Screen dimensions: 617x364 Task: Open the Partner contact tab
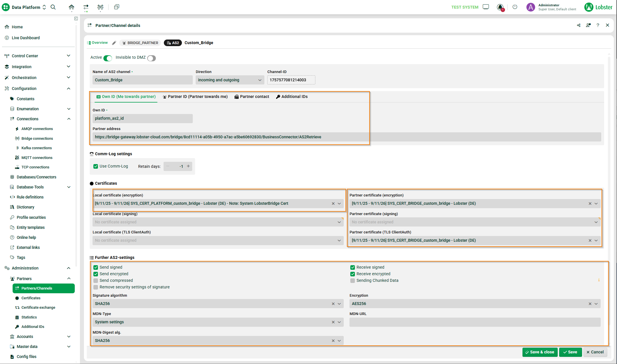[252, 97]
